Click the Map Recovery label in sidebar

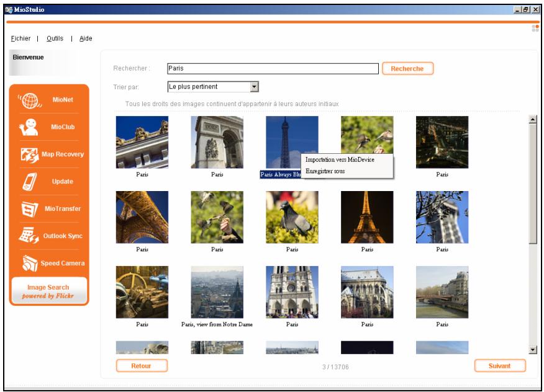pos(63,154)
